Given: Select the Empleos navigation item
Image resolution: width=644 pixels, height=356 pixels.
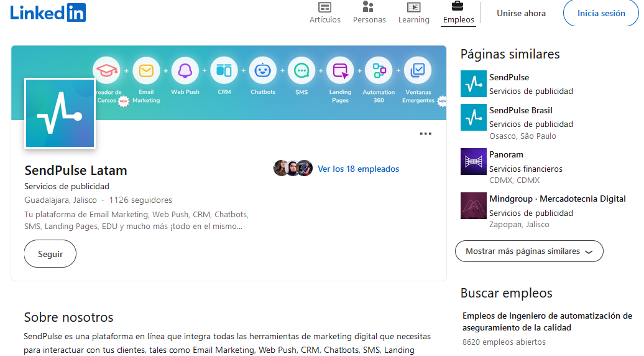Looking at the screenshot, I should pos(458,13).
